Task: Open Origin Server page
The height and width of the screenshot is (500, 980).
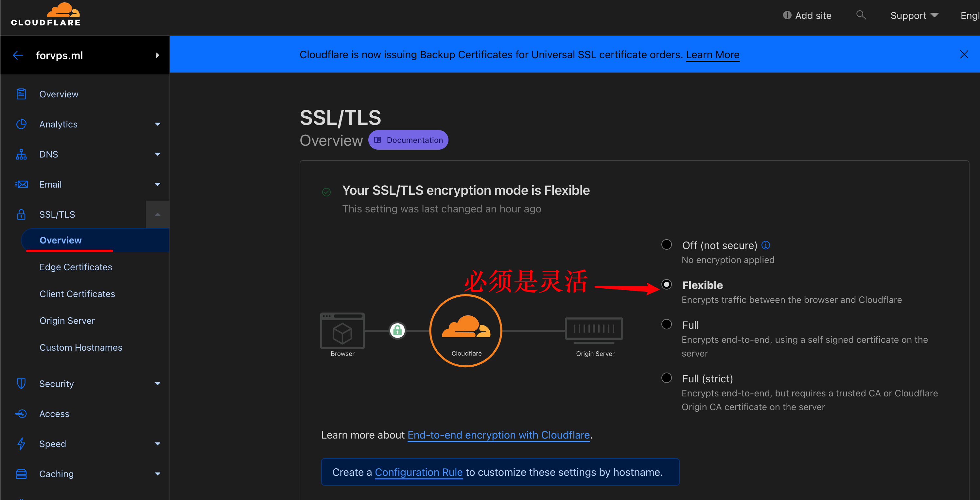Action: click(67, 321)
